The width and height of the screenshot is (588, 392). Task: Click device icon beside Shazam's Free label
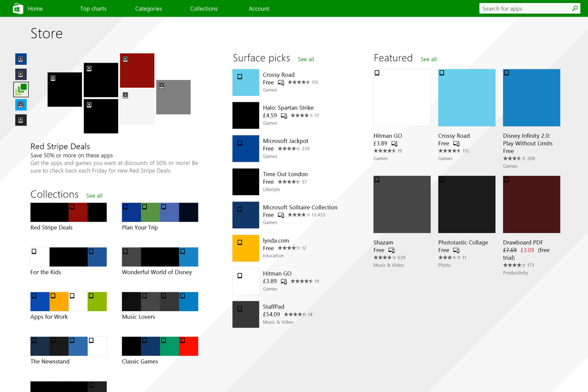pyautogui.click(x=392, y=250)
